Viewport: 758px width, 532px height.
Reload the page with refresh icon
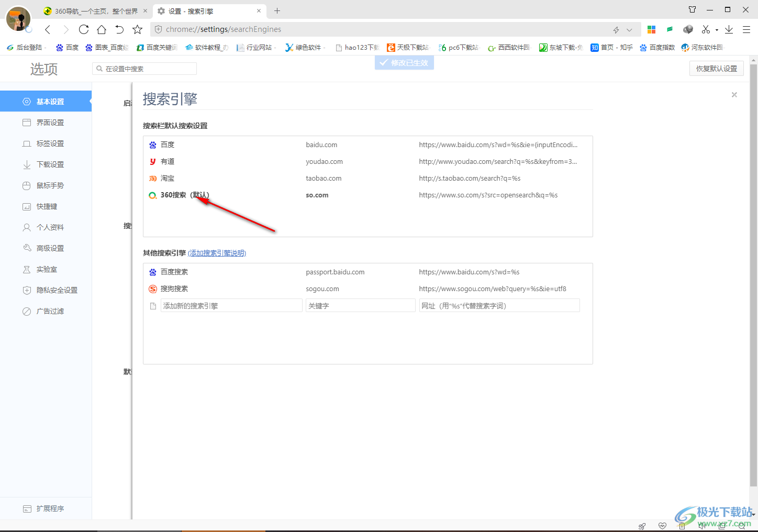point(84,29)
